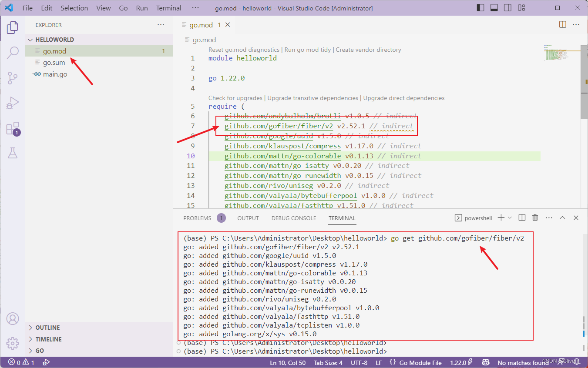
Task: Open the Customize Layout button
Action: pos(521,8)
